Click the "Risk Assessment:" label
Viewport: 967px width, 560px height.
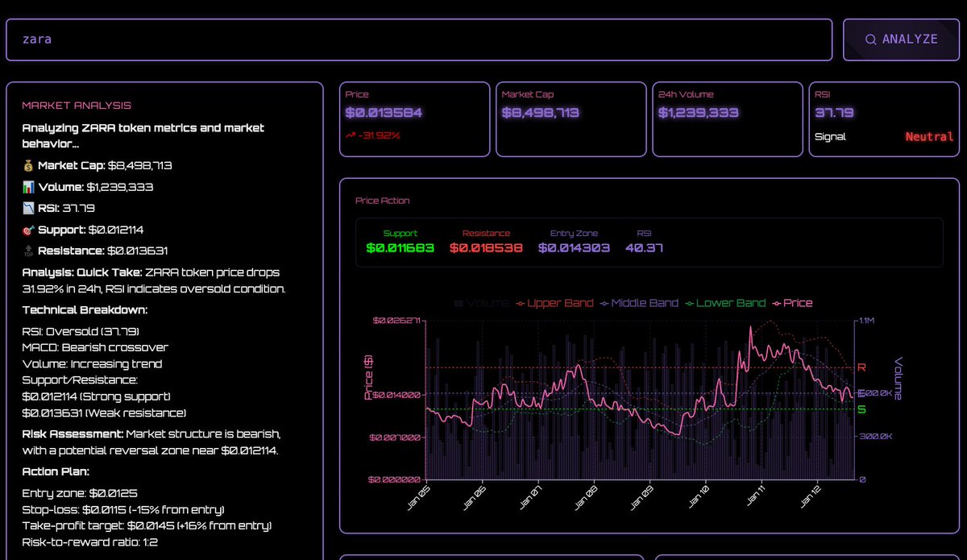(71, 433)
